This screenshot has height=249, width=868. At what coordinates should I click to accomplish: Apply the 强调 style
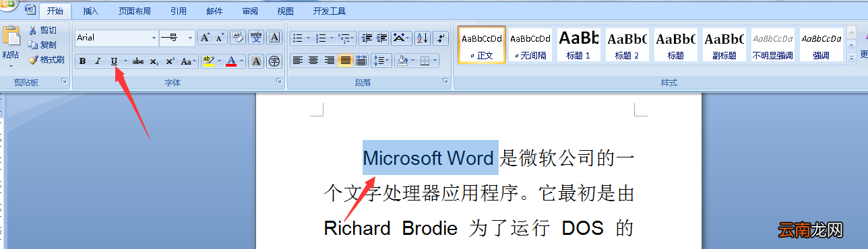pos(821,45)
